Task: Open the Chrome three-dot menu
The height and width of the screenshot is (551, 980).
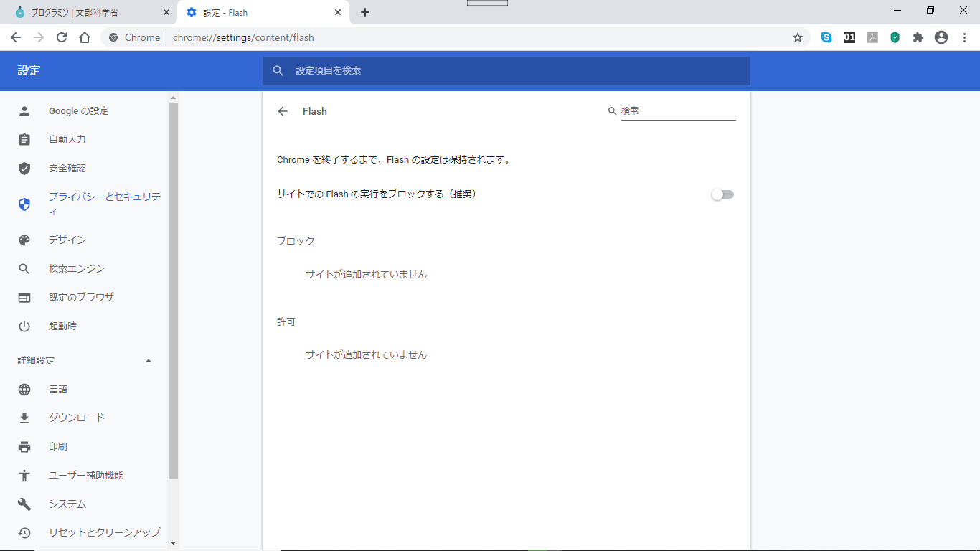Action: point(964,37)
